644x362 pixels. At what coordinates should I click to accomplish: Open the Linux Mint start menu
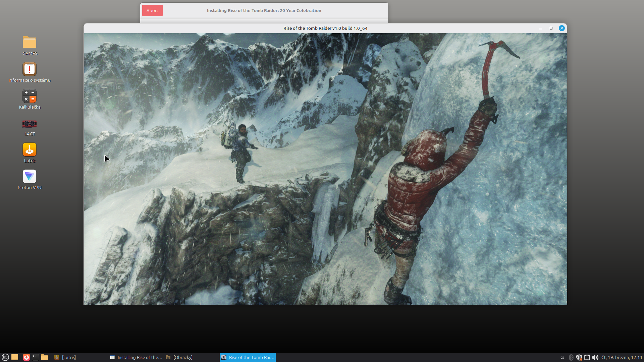point(5,357)
